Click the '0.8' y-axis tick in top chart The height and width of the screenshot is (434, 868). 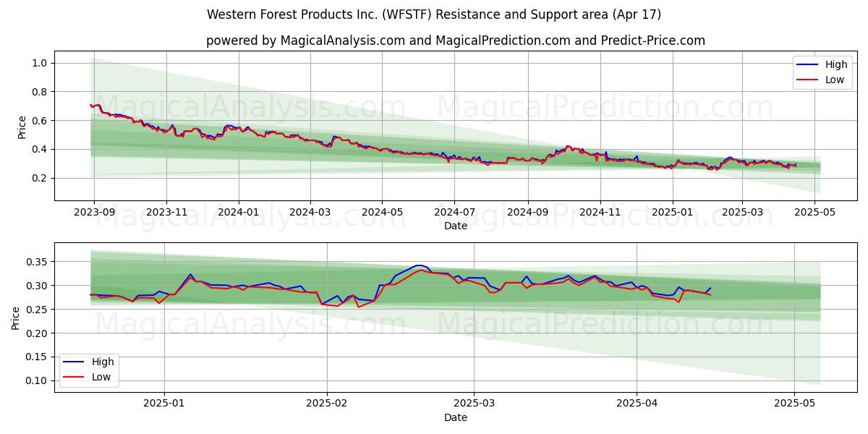[40, 92]
